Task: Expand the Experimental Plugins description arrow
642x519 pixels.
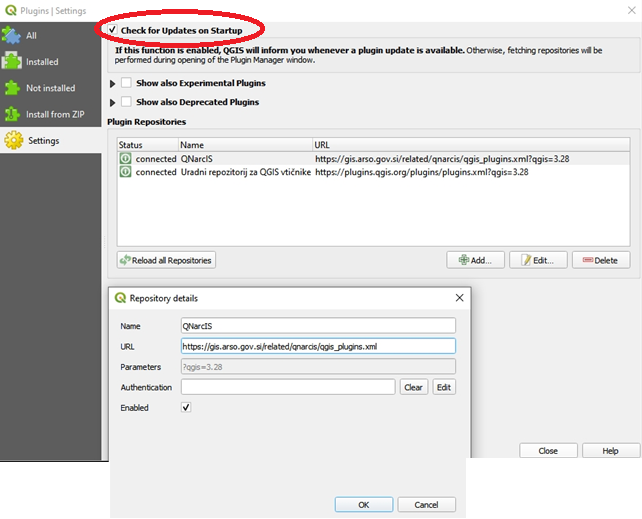Action: coord(113,83)
